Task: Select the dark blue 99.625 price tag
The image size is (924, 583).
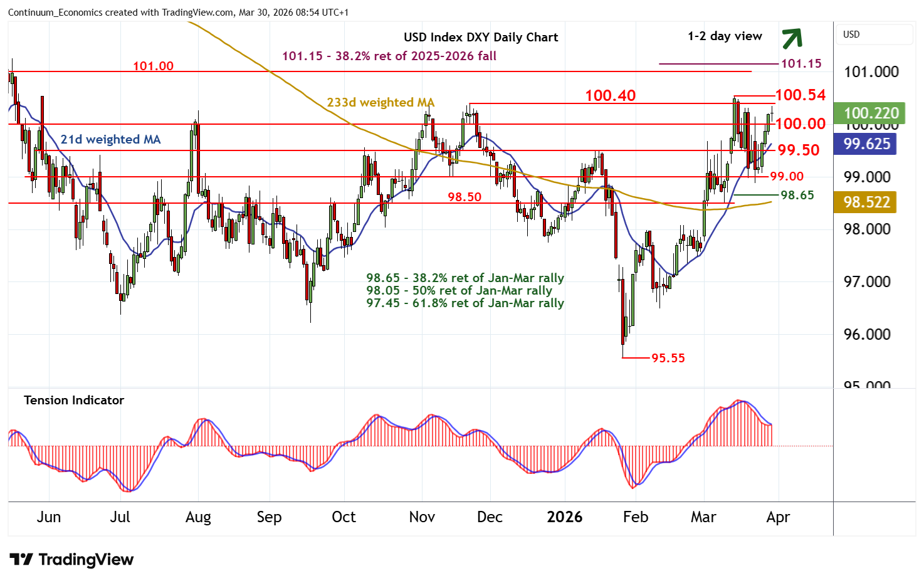Action: (x=866, y=144)
